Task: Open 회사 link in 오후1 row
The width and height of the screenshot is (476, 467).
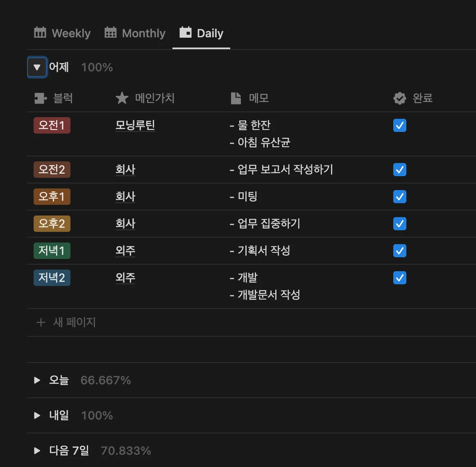Action: coord(125,197)
